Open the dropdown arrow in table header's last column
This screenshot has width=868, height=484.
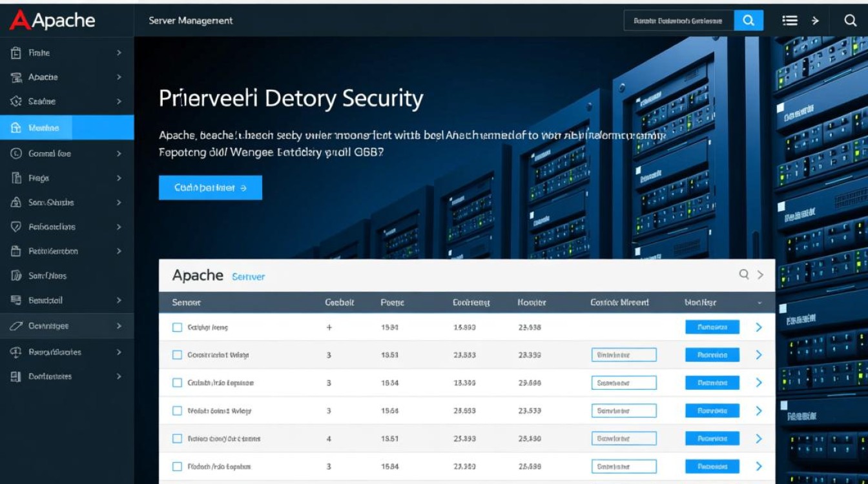[759, 303]
